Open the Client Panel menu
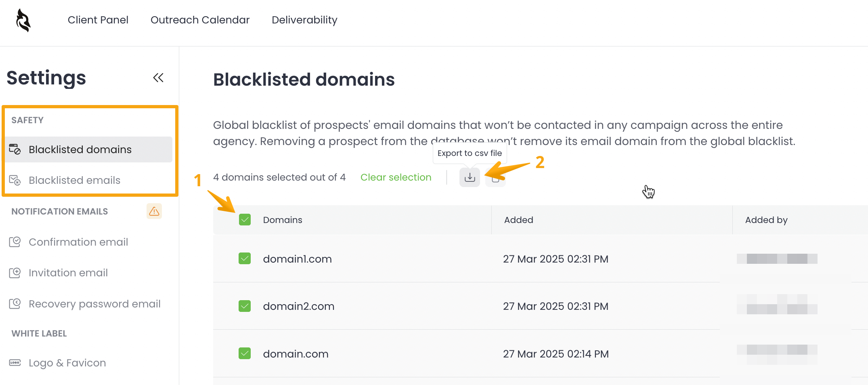Image resolution: width=868 pixels, height=385 pixels. 98,20
